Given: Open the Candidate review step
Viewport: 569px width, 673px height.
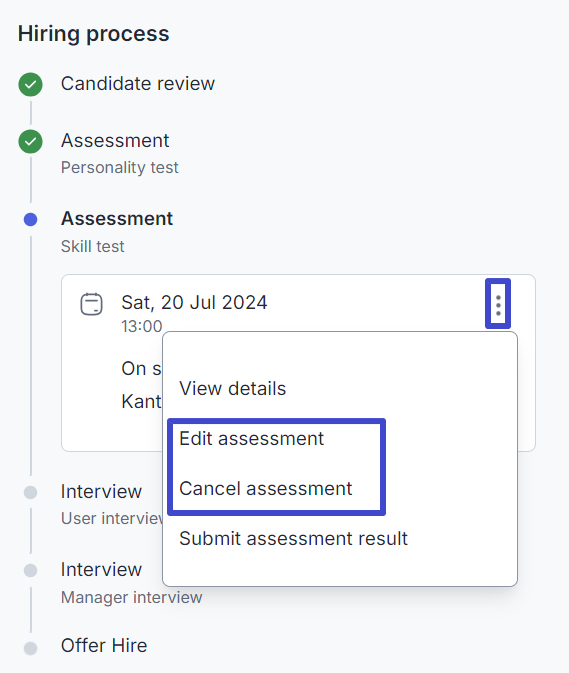Looking at the screenshot, I should 138,84.
